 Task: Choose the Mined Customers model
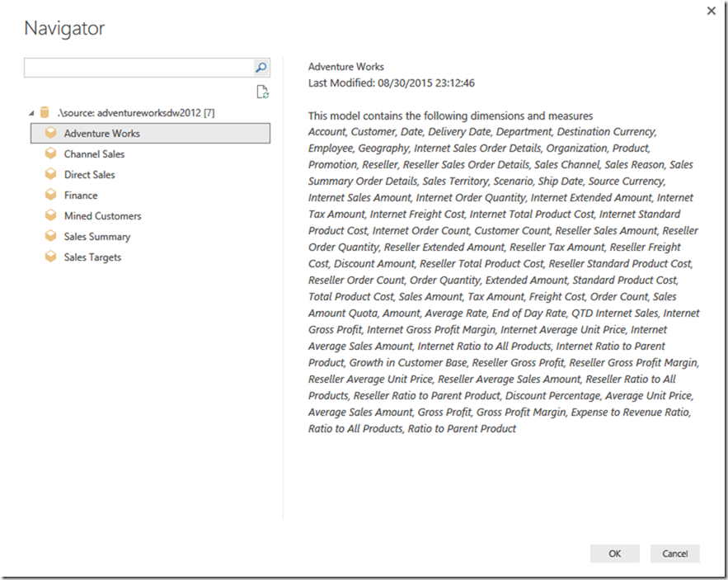(102, 215)
